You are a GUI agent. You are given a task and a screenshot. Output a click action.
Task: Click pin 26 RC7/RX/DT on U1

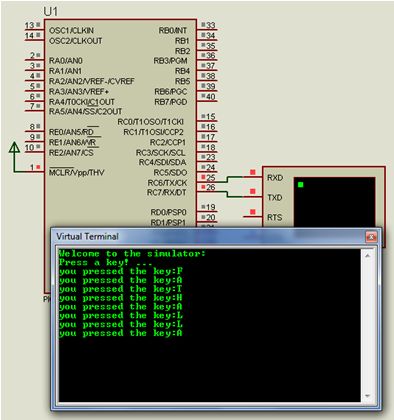coord(207,188)
